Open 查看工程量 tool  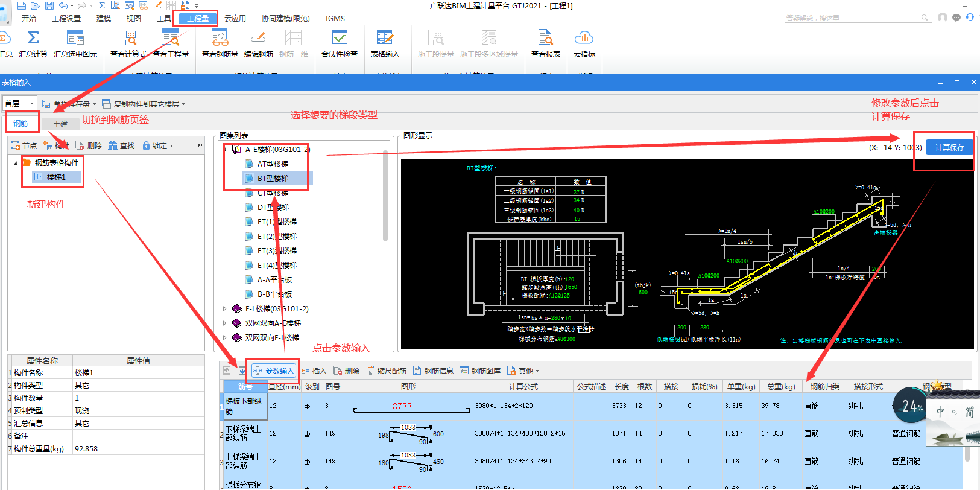tap(171, 43)
